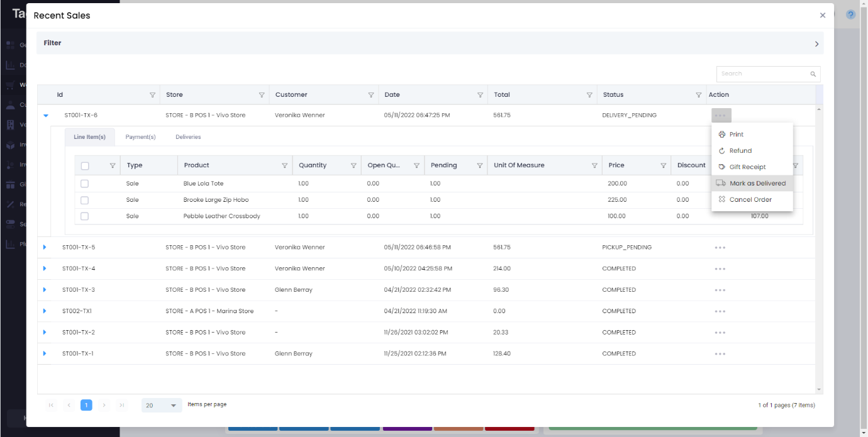Open the three-dot action menu for ST001-TX-5

720,248
